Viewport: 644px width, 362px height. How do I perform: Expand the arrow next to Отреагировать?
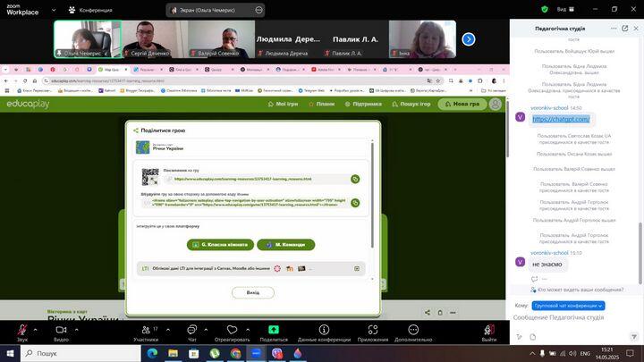(248, 330)
